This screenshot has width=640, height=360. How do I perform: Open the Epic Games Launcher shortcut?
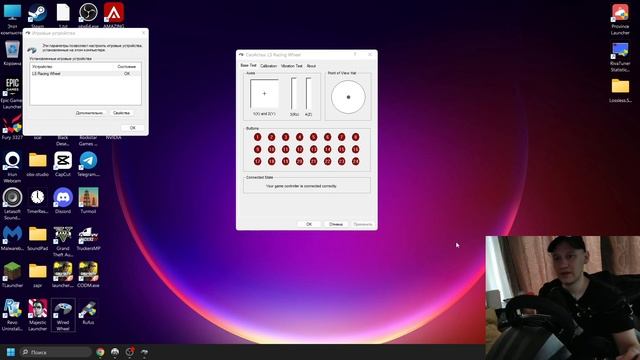click(x=12, y=93)
